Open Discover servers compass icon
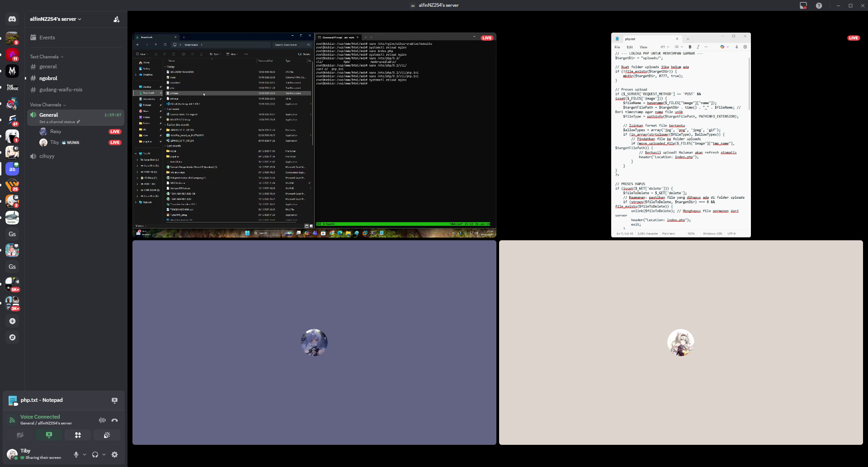This screenshot has height=467, width=868. [x=12, y=337]
